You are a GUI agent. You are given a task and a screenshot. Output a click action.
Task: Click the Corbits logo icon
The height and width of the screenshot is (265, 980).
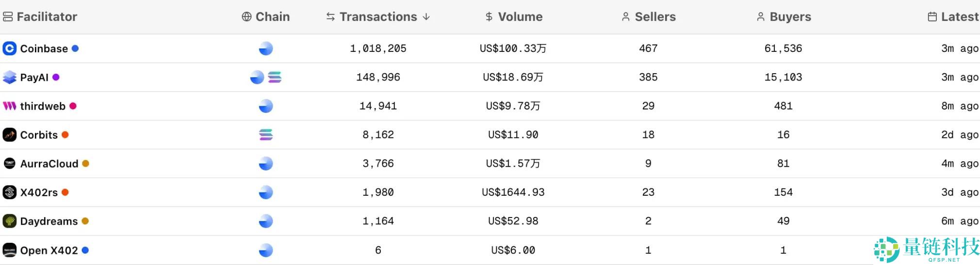pos(9,135)
